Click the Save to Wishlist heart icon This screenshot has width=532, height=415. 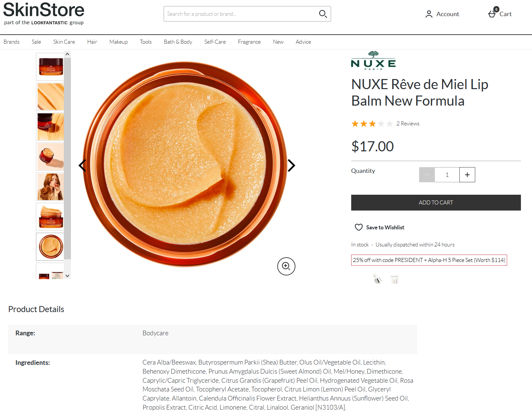tap(359, 227)
